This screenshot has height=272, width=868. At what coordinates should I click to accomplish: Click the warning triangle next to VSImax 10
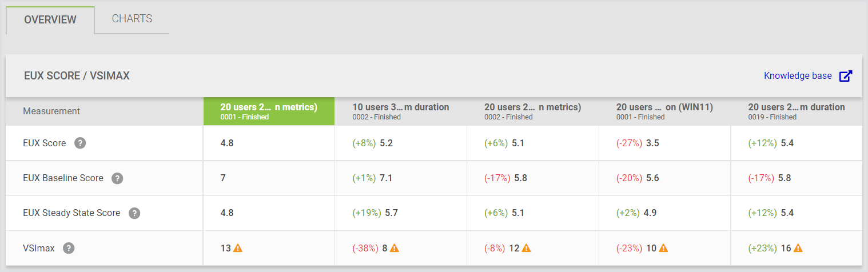tap(663, 248)
